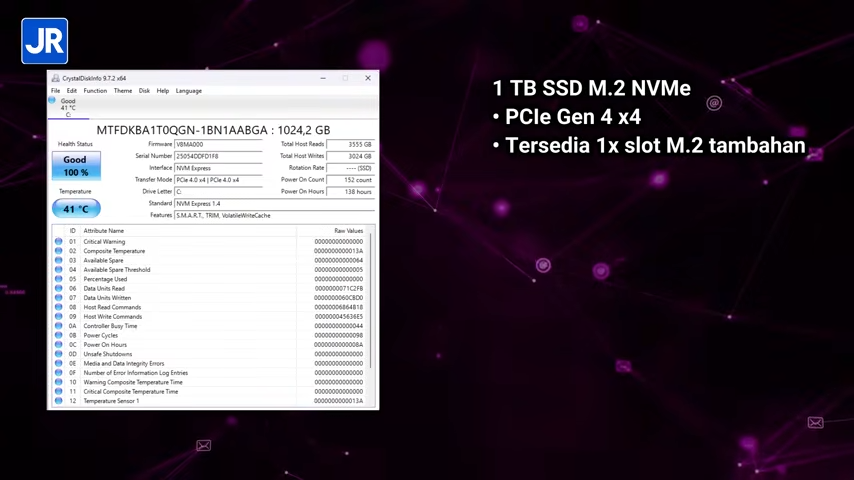Click the Host Write Commands status circle icon

(x=58, y=316)
